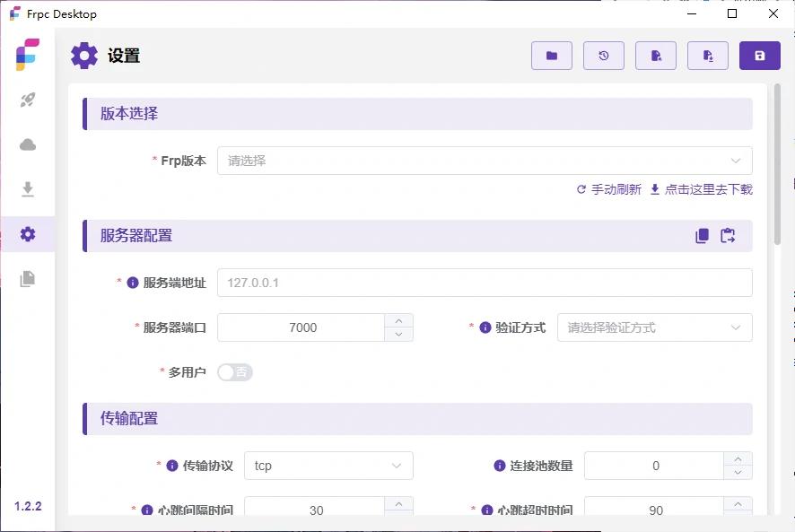Click the export config file icon button

coord(708,56)
